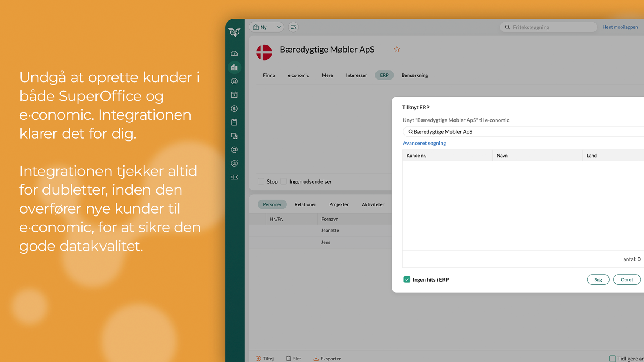Open the Service ticket icon in sidebar

point(234,177)
